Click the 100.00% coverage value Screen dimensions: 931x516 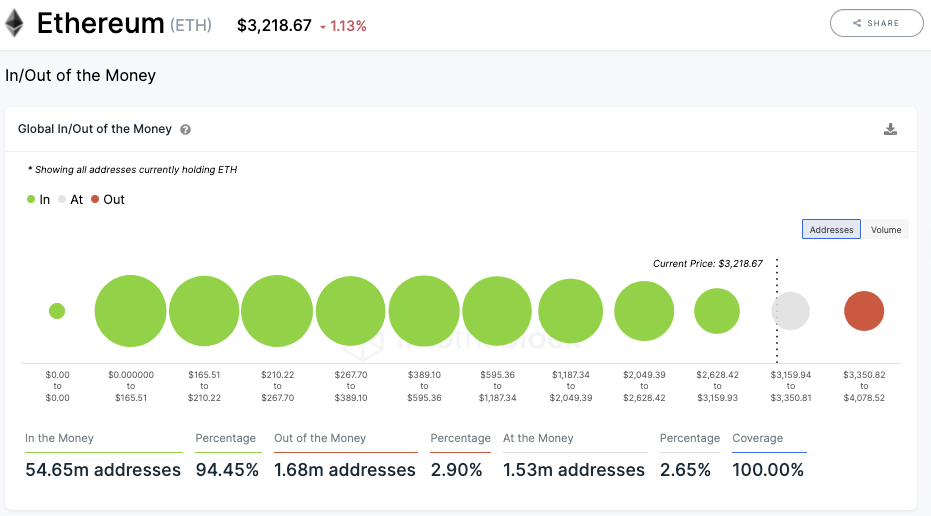768,470
